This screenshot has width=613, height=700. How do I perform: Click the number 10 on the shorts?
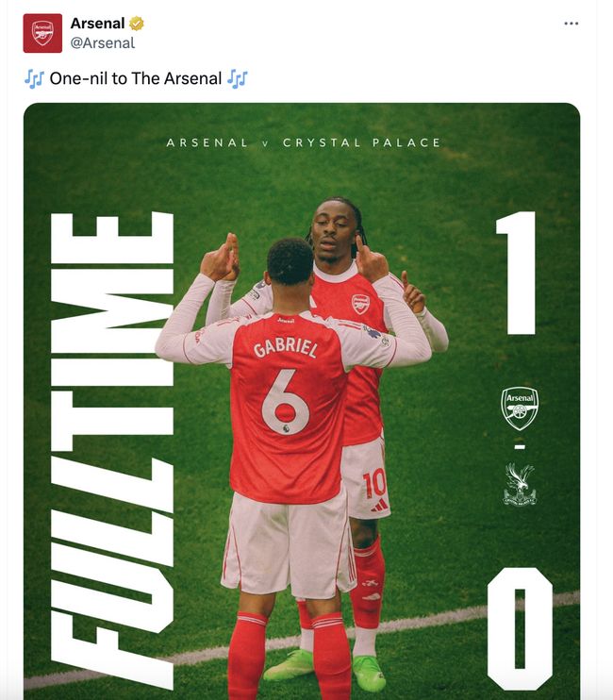[373, 483]
